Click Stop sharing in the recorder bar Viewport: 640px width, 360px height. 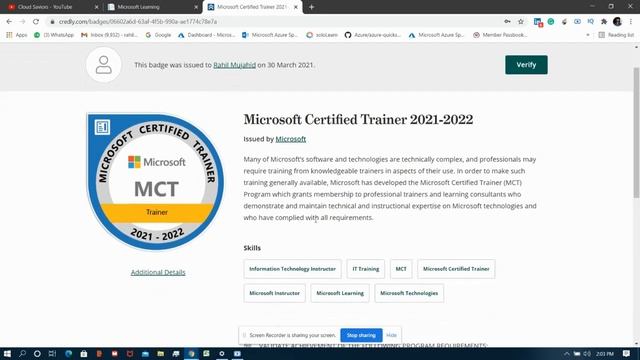coord(361,335)
